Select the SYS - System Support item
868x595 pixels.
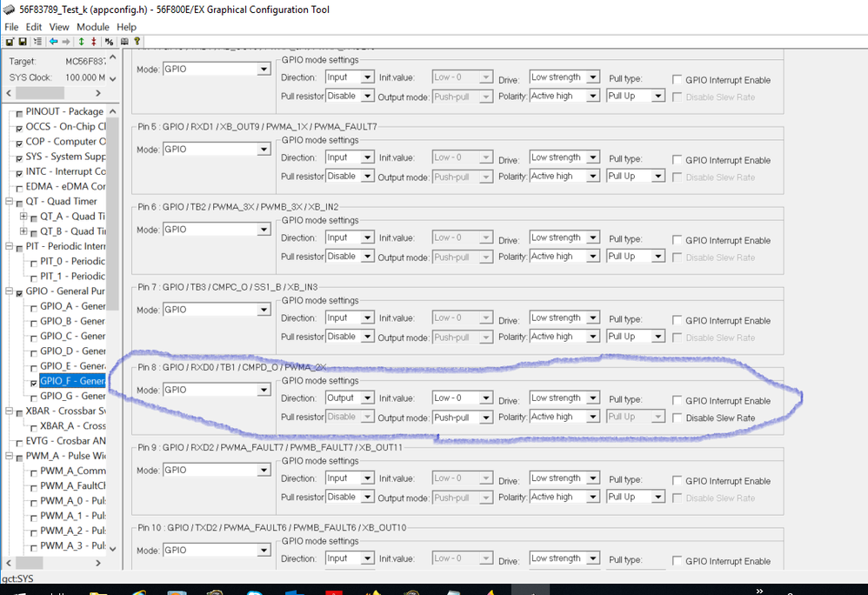(x=65, y=156)
